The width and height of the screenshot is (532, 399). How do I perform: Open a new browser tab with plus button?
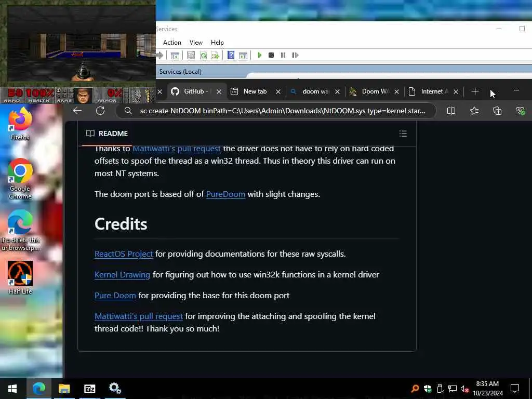(475, 91)
